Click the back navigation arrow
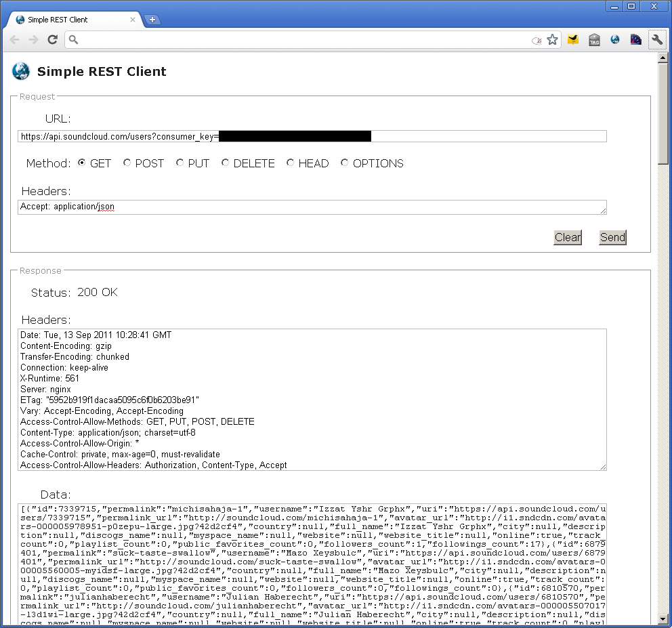Screen dimensions: 672x628 14,40
